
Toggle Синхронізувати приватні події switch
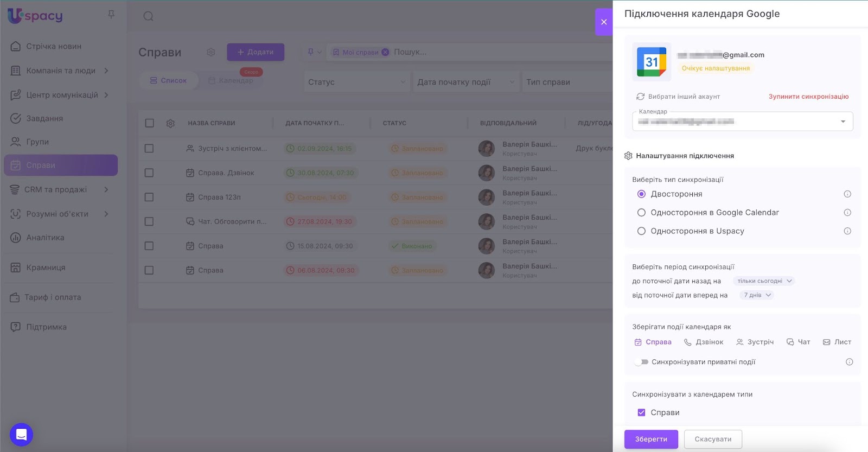[x=641, y=362]
